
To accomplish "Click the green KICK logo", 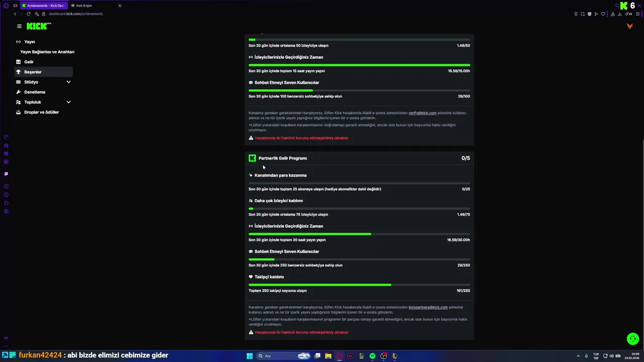I will pyautogui.click(x=39, y=26).
